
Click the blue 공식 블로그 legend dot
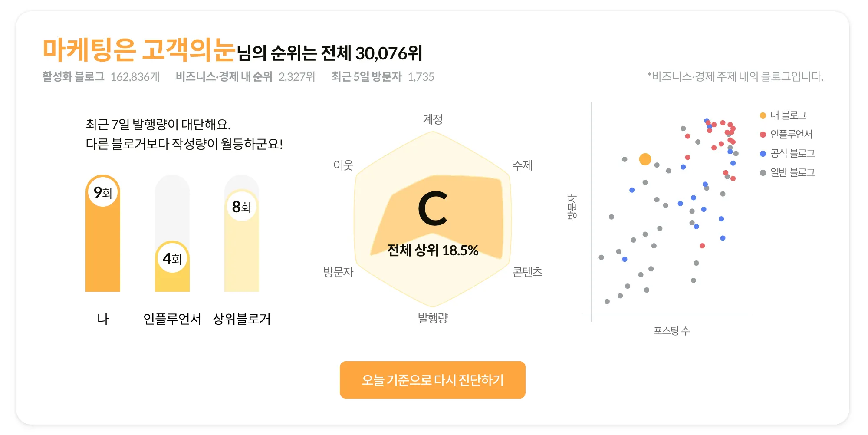[x=763, y=154]
